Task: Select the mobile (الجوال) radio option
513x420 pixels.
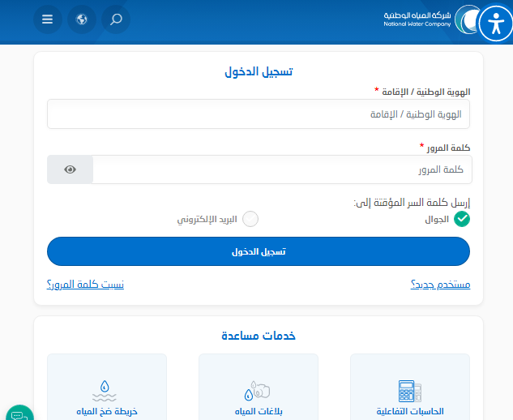Action: coord(461,219)
